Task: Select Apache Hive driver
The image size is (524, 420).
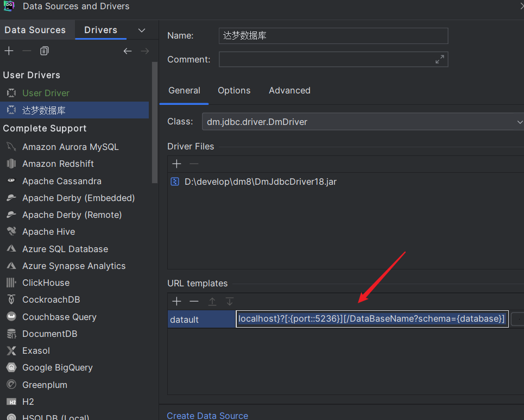Action: [x=74, y=232]
